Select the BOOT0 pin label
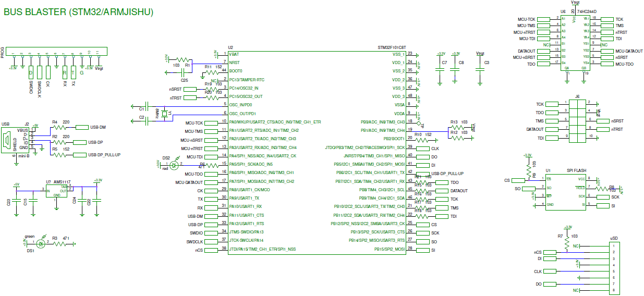644x296 pixels. pyautogui.click(x=236, y=71)
